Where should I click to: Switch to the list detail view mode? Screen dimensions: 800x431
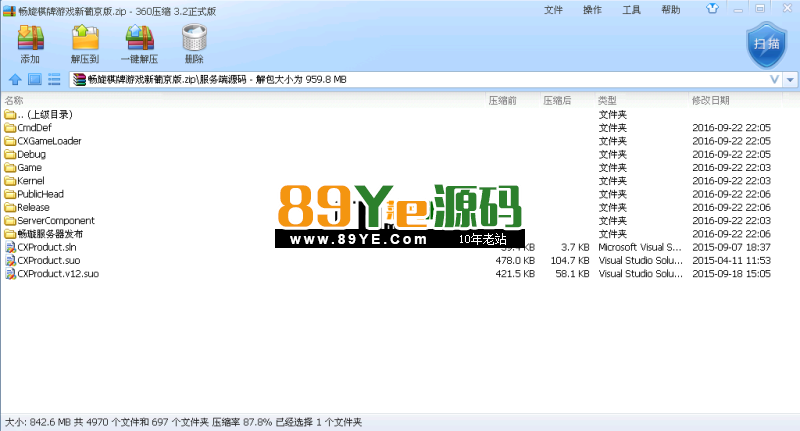(x=54, y=79)
